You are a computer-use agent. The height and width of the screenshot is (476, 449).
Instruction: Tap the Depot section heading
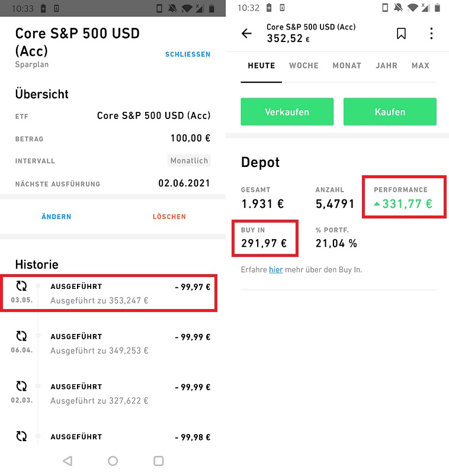(261, 162)
